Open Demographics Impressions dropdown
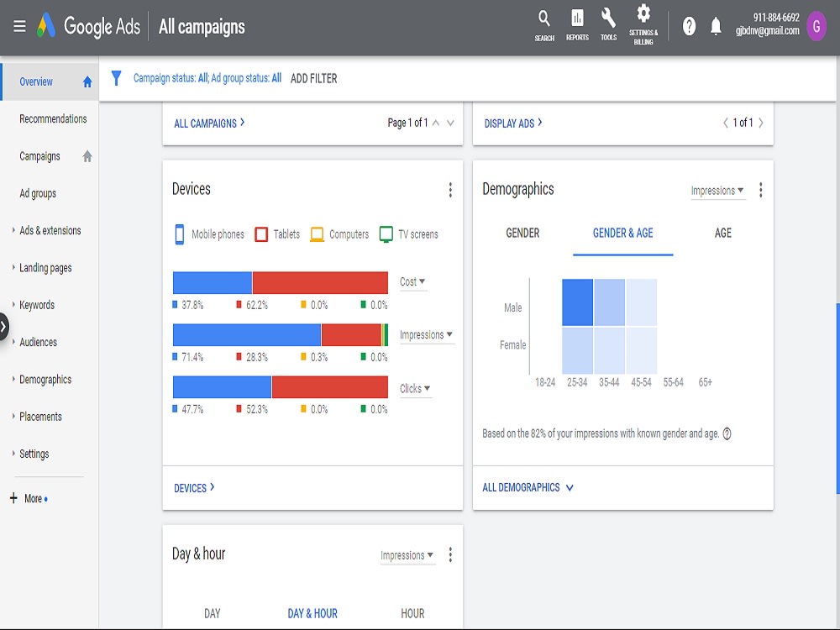The width and height of the screenshot is (840, 630). pyautogui.click(x=717, y=191)
